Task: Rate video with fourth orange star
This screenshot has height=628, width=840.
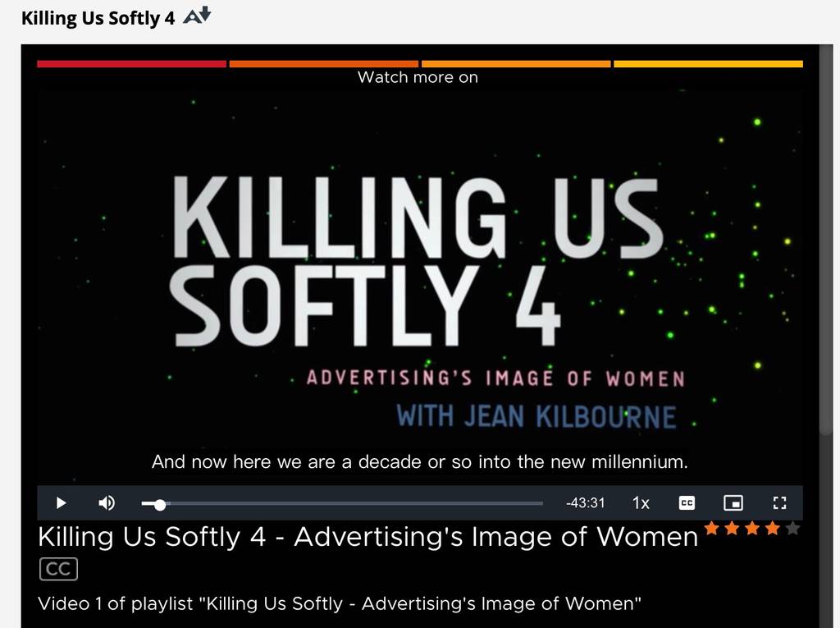Action: [x=773, y=528]
